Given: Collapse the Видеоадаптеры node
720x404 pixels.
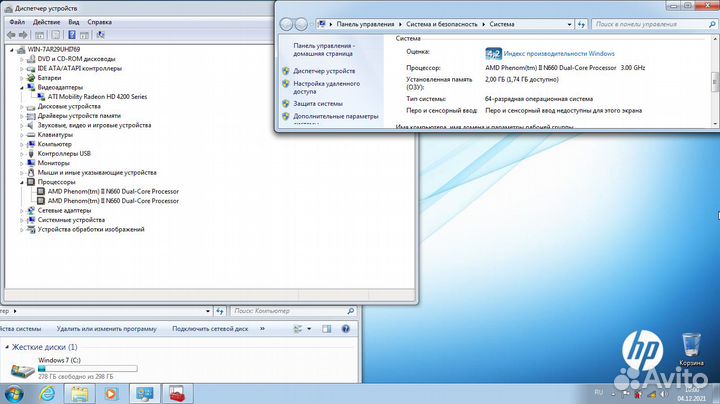Looking at the screenshot, I should [22, 87].
